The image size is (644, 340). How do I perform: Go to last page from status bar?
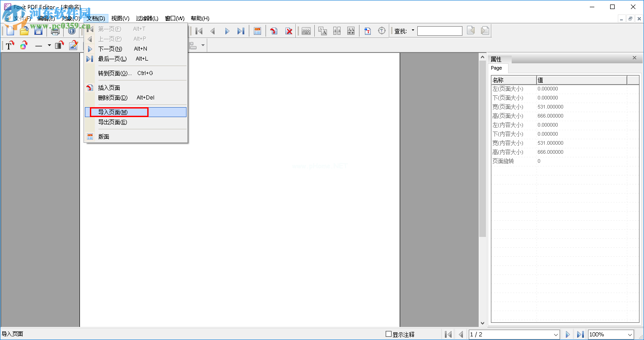tap(581, 334)
